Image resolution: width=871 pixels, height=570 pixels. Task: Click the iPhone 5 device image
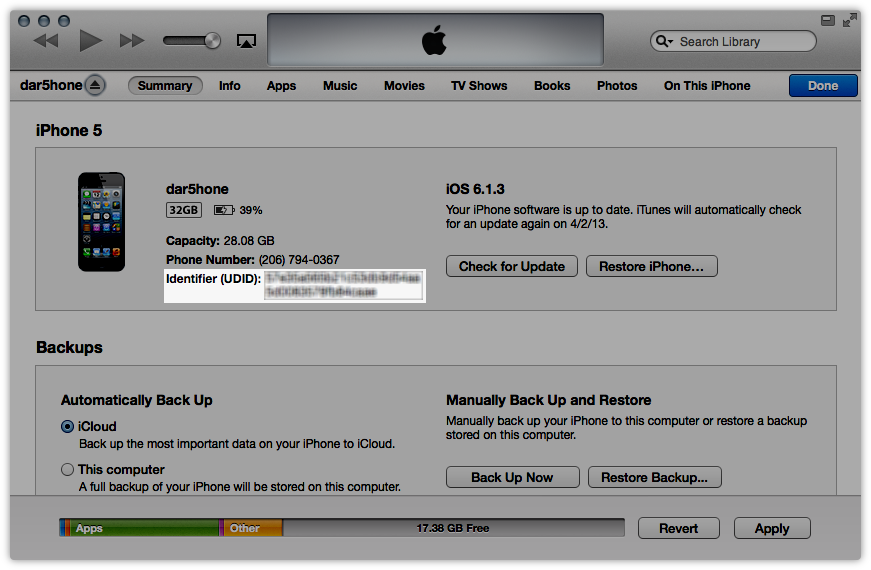coord(102,222)
